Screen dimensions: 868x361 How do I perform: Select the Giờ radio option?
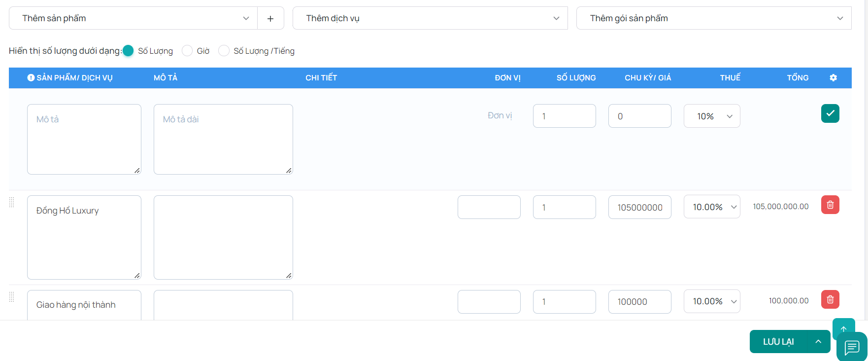coord(187,51)
